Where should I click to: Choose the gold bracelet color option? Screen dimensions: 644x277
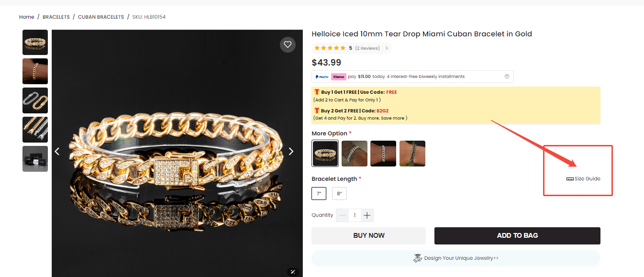click(325, 153)
